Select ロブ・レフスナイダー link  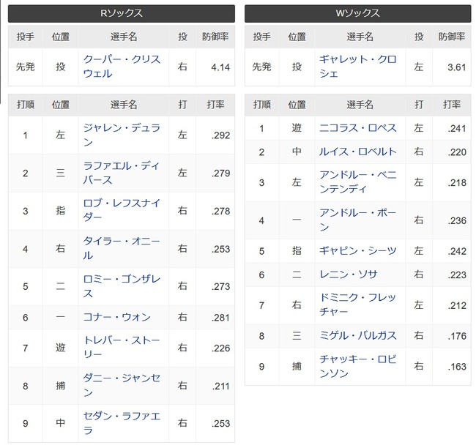tap(122, 210)
